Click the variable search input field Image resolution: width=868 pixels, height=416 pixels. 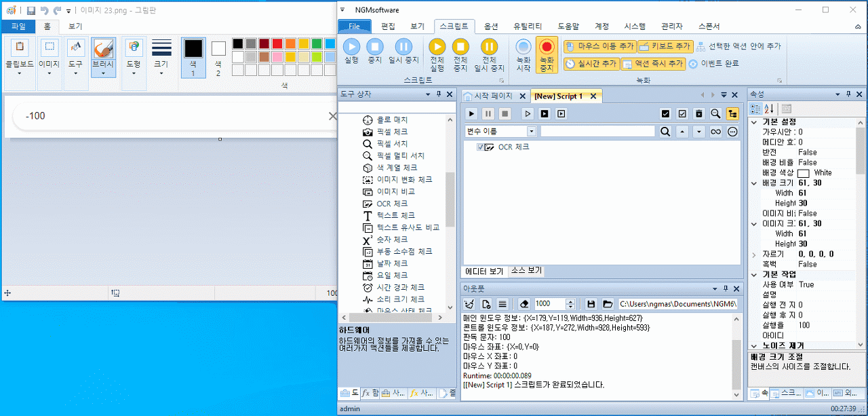coord(598,132)
